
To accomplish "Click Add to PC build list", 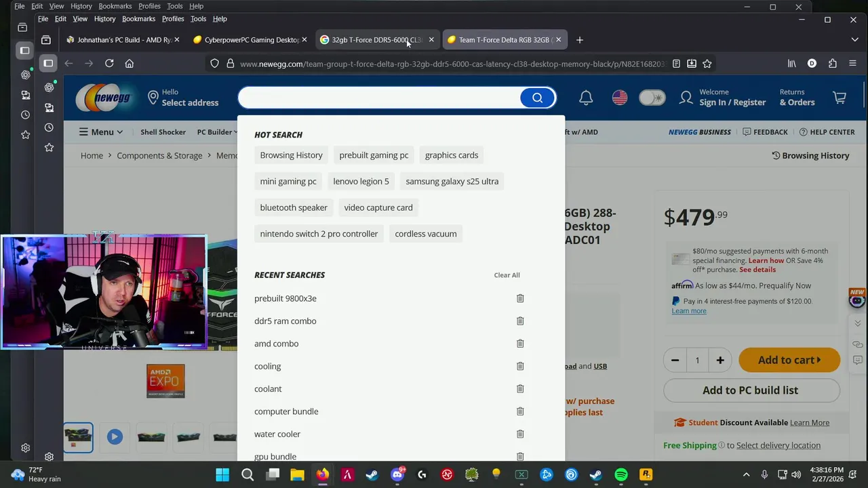I will click(x=751, y=390).
